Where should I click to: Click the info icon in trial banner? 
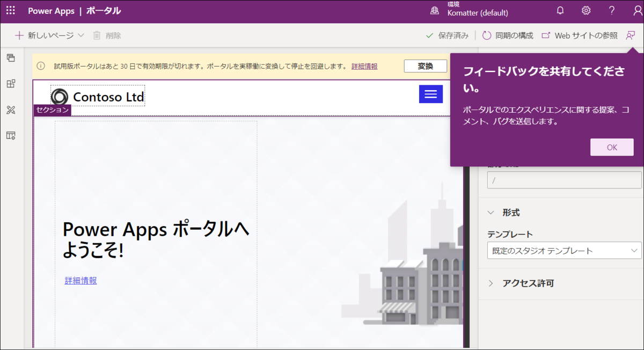point(41,66)
